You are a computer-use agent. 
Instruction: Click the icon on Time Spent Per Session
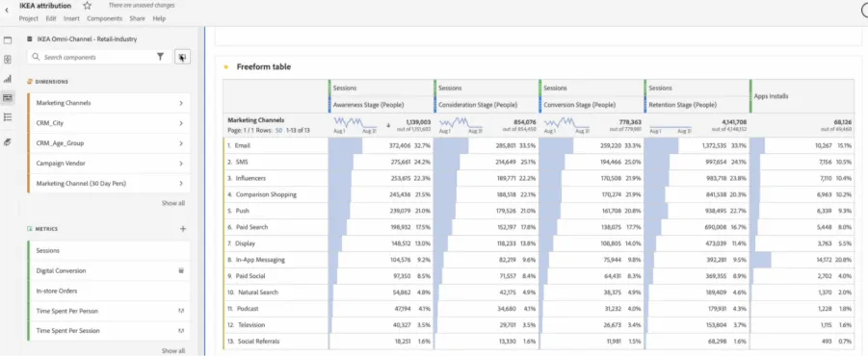[x=181, y=331]
